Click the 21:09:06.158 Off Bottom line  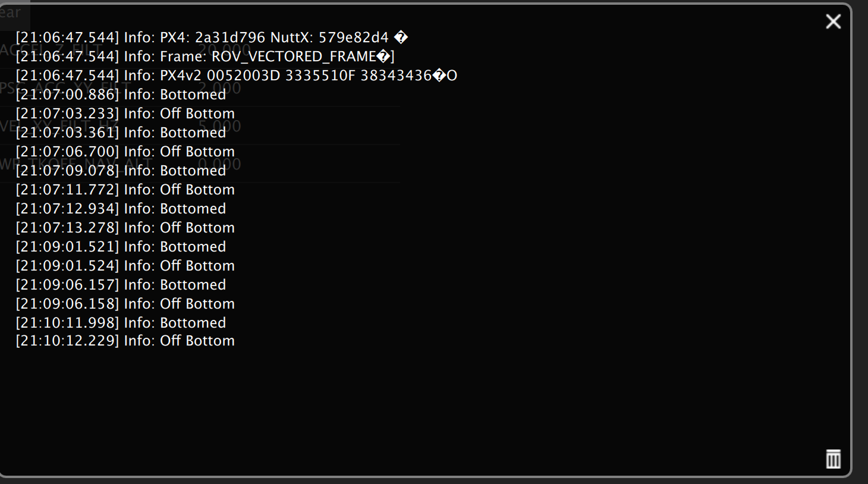click(x=125, y=304)
